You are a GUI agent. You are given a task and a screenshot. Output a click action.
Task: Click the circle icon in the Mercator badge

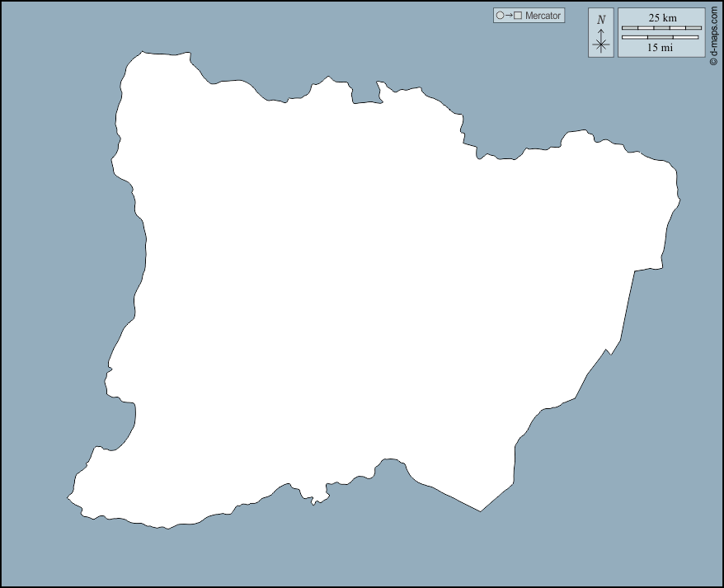coord(500,16)
